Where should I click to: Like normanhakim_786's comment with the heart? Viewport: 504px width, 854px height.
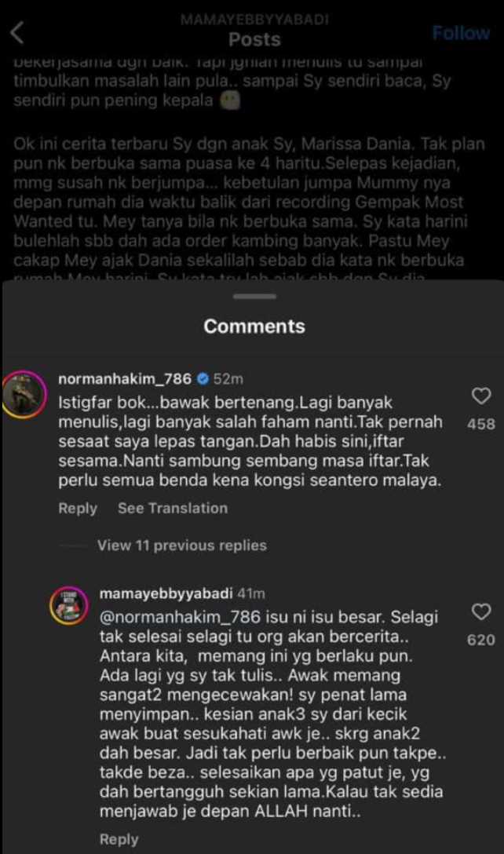point(481,396)
